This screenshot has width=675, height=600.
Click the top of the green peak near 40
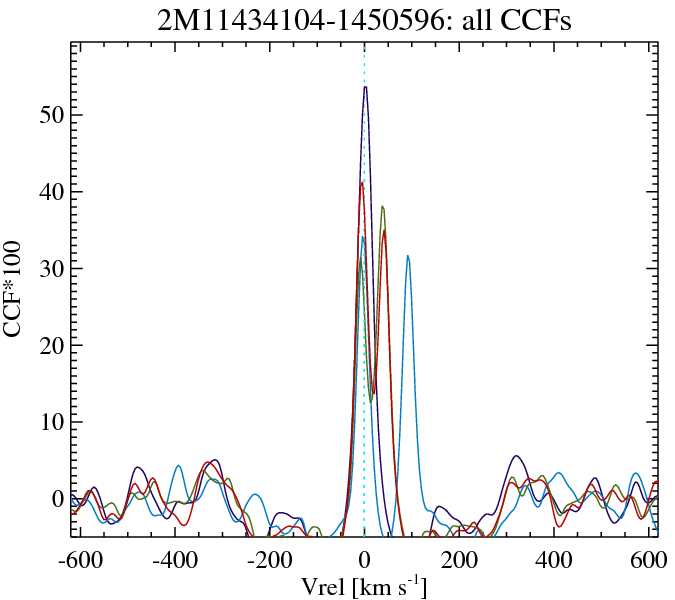coord(382,208)
